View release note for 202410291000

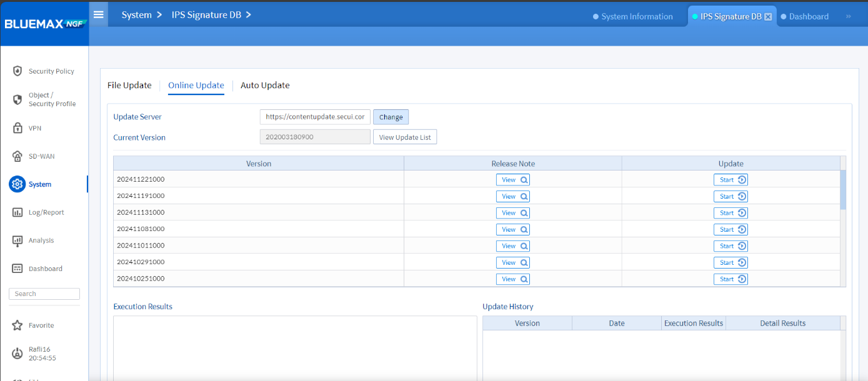click(x=513, y=262)
